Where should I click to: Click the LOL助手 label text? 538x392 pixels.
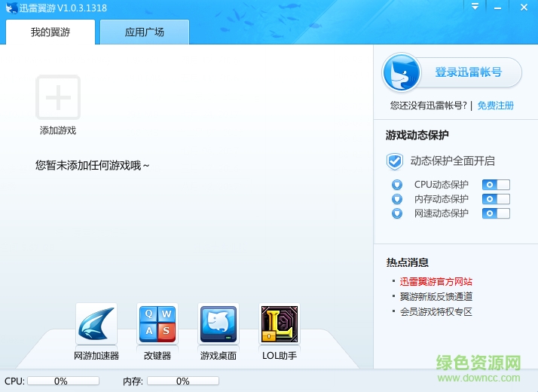[x=280, y=356]
